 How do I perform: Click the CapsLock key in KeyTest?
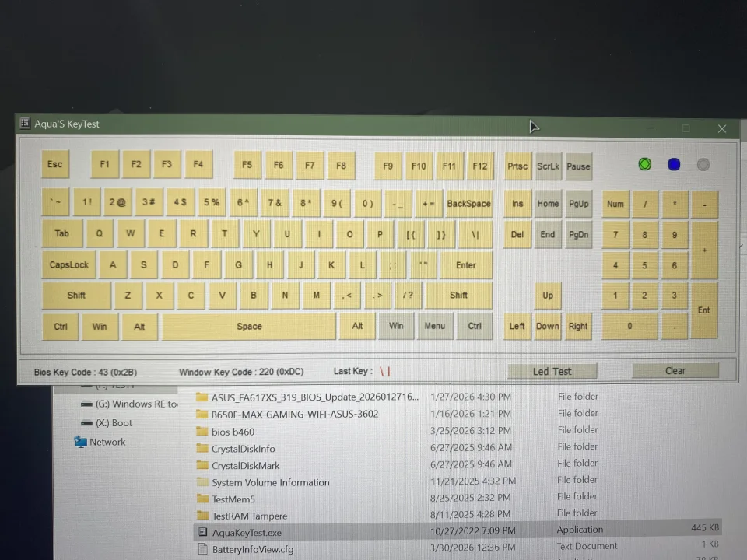click(x=68, y=264)
